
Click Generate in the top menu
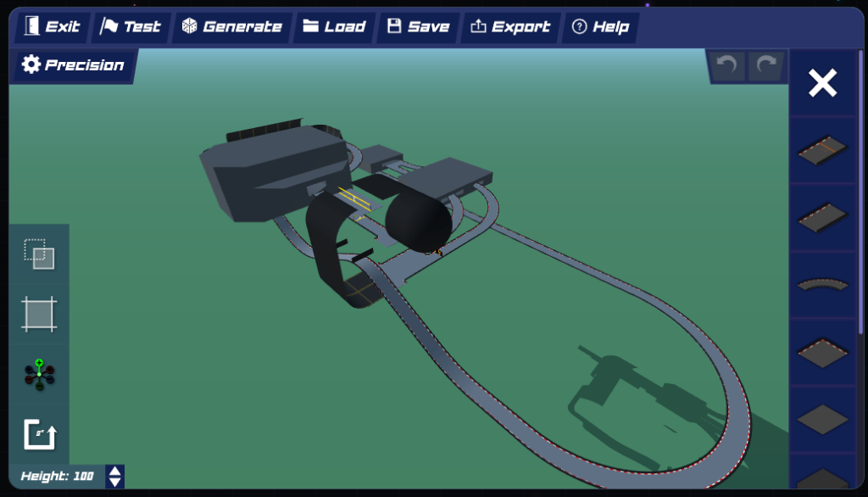click(x=231, y=27)
